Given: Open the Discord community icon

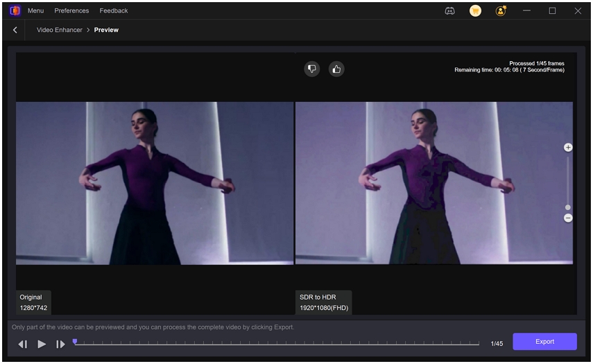Looking at the screenshot, I should 449,11.
